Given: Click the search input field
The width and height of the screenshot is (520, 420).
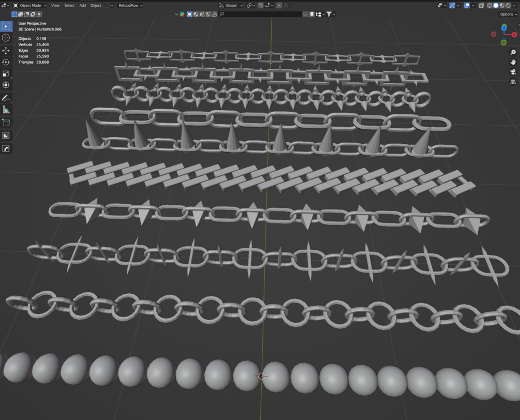Looking at the screenshot, I should (260, 14).
